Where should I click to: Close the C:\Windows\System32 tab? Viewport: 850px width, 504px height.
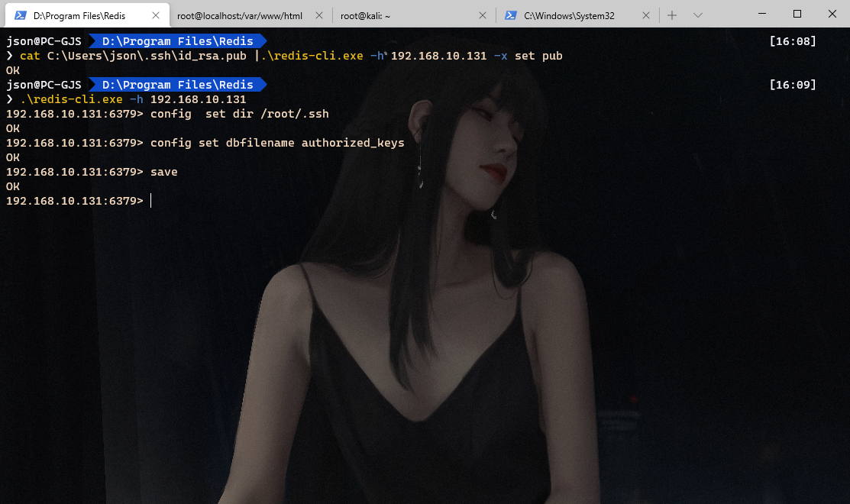[645, 15]
